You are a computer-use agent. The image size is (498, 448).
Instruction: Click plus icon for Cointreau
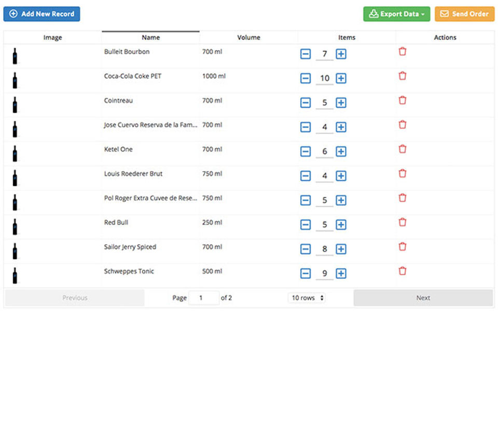click(x=341, y=103)
